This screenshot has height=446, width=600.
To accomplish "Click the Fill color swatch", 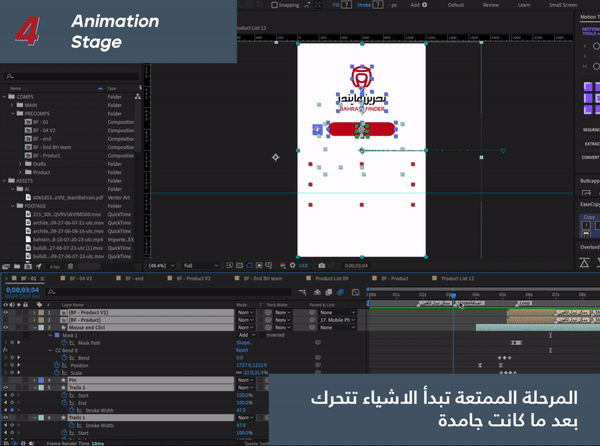I will [x=346, y=5].
